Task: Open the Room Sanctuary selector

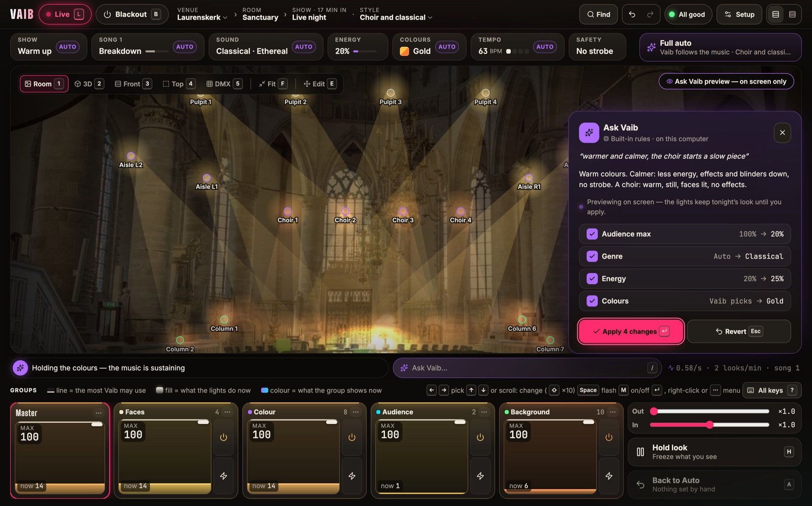Action: pyautogui.click(x=260, y=14)
